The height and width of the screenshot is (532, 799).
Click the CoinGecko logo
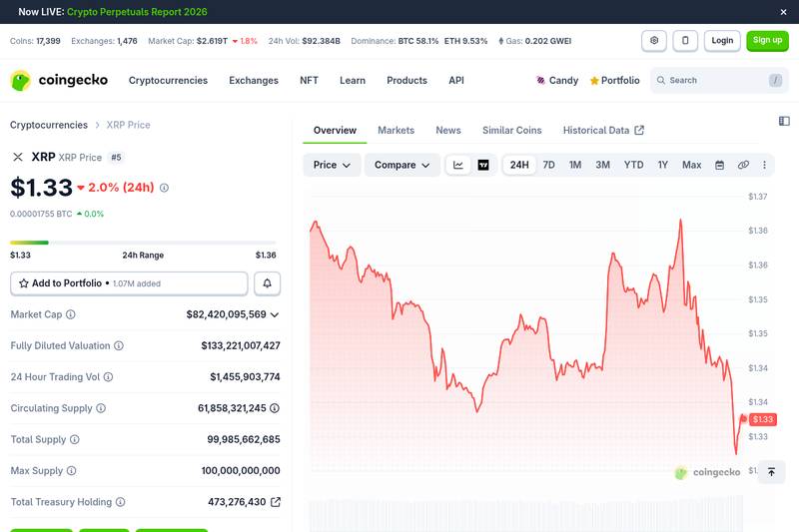[x=59, y=80]
